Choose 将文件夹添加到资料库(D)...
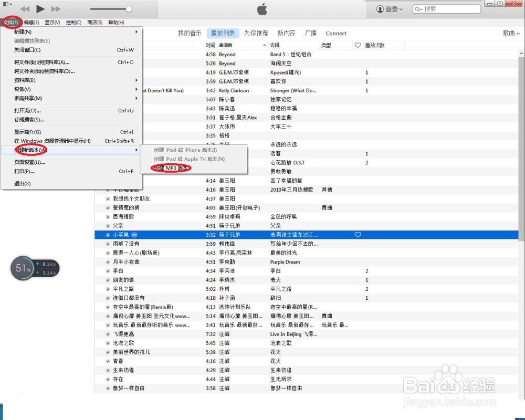This screenshot has width=525, height=420. tap(71, 71)
